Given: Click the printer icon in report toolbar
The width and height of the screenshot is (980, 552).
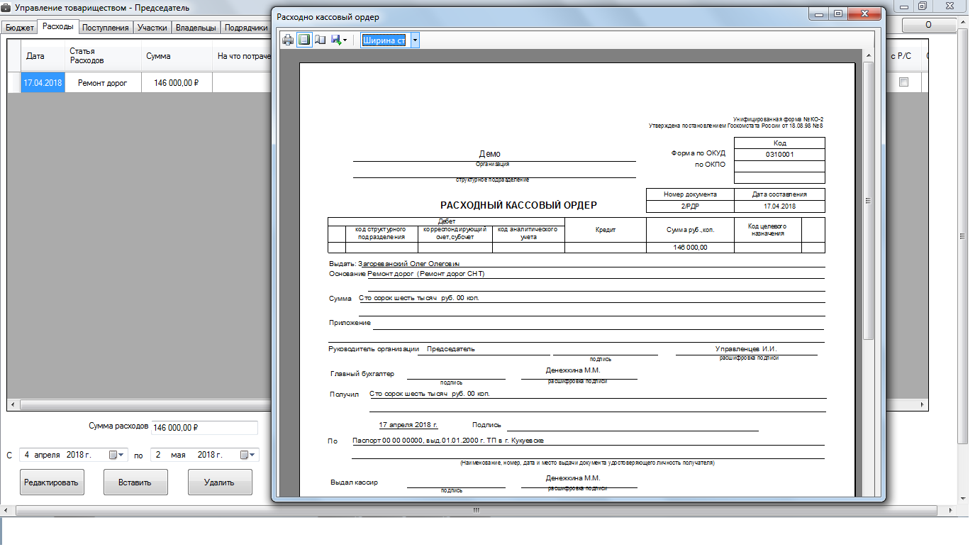Looking at the screenshot, I should click(288, 40).
